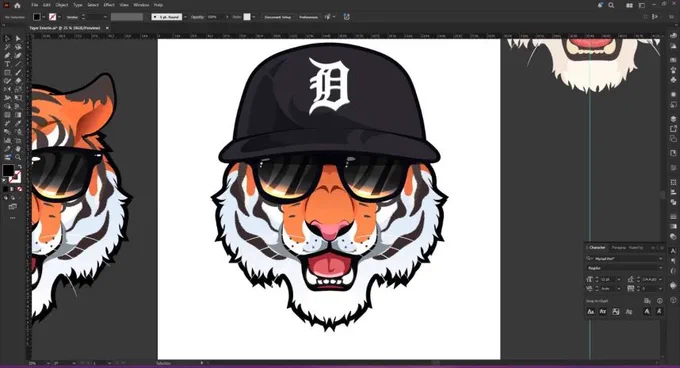Screen dimensions: 680x368
Task: Switch to the Paragraph tab in panel
Action: 618,248
